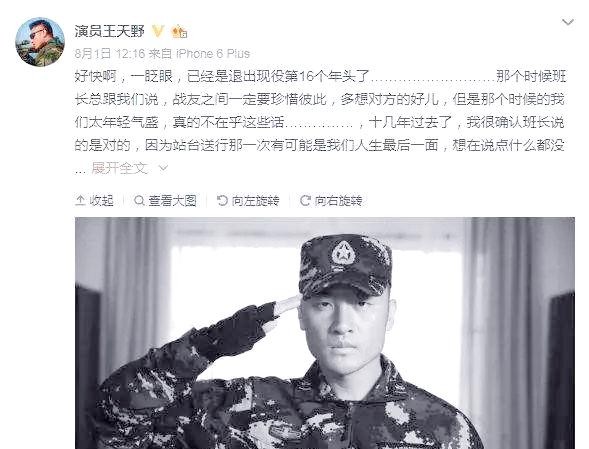Click the counter-clockwise rotate arrow icon
Screen dimensions: 589x449
pyautogui.click(x=222, y=201)
